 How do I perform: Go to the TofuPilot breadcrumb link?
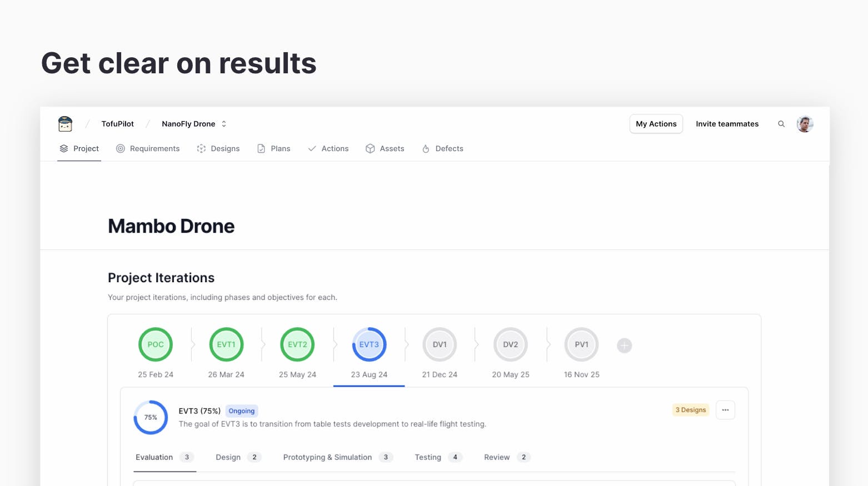(118, 124)
